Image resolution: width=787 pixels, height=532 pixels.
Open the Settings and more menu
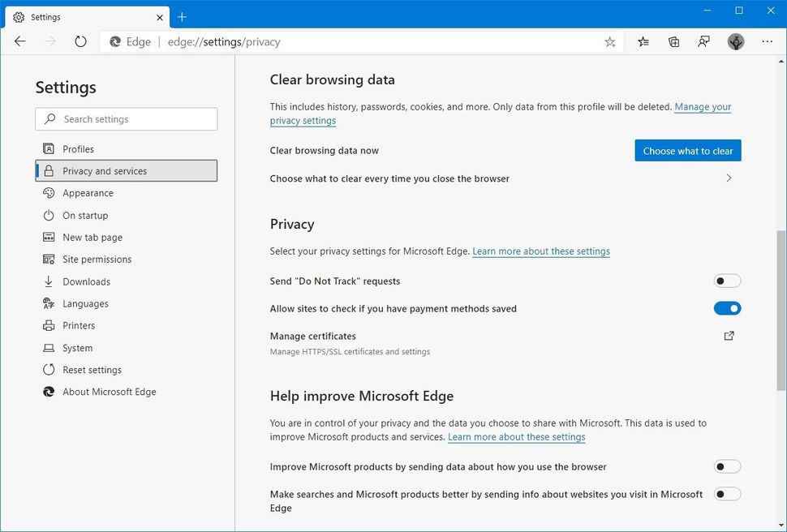(x=767, y=41)
